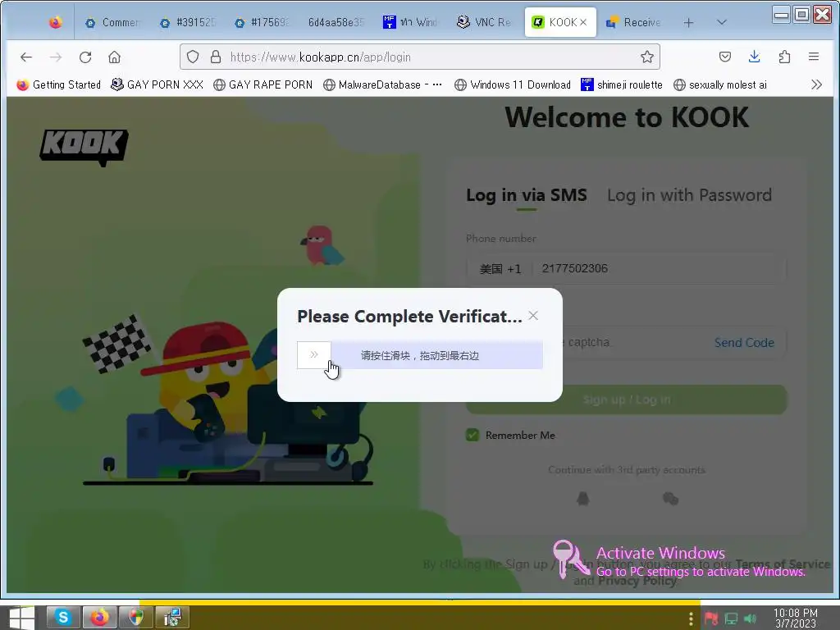Click the taskbar clock showing 10:08 PM

796,619
